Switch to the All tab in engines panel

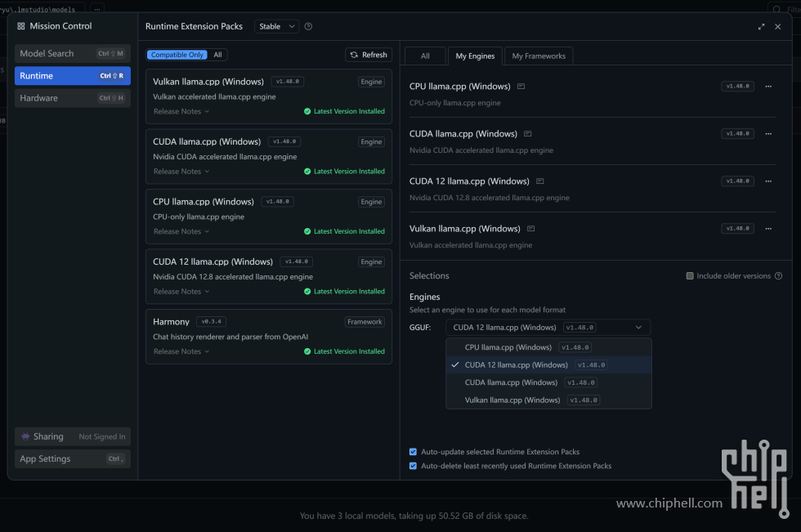(x=425, y=56)
